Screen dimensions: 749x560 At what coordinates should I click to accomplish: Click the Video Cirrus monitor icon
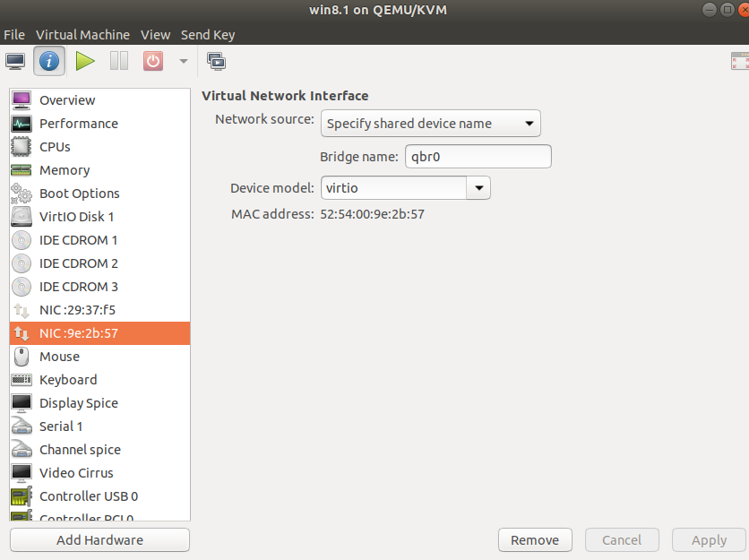22,473
